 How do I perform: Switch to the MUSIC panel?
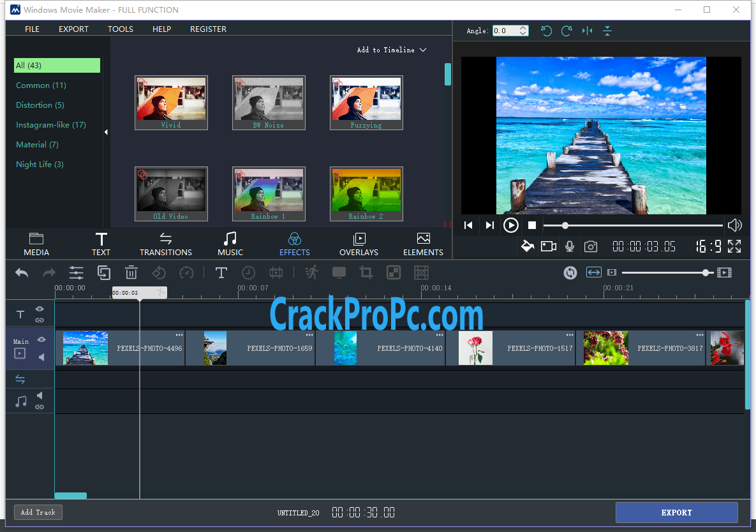point(230,244)
